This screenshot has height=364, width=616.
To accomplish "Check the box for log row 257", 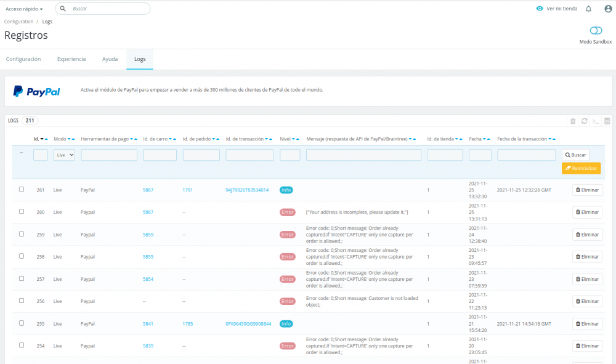I will 22,278.
